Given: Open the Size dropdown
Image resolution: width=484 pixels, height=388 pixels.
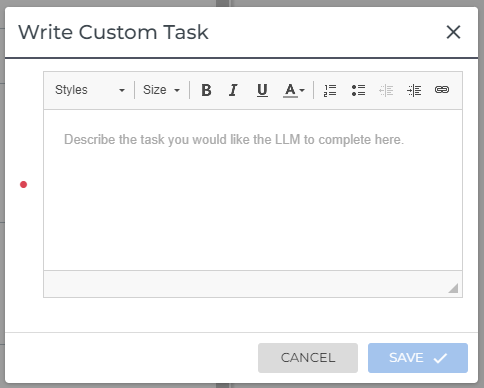Looking at the screenshot, I should pos(162,90).
